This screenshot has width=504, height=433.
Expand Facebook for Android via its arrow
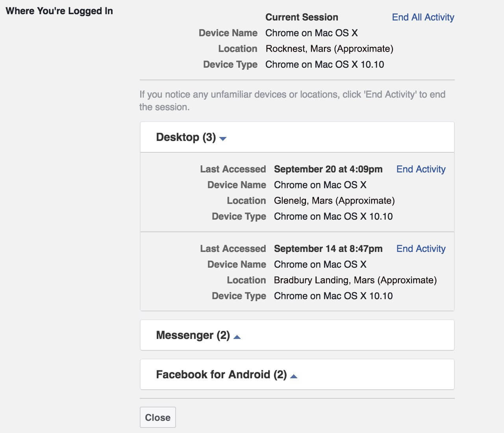294,376
